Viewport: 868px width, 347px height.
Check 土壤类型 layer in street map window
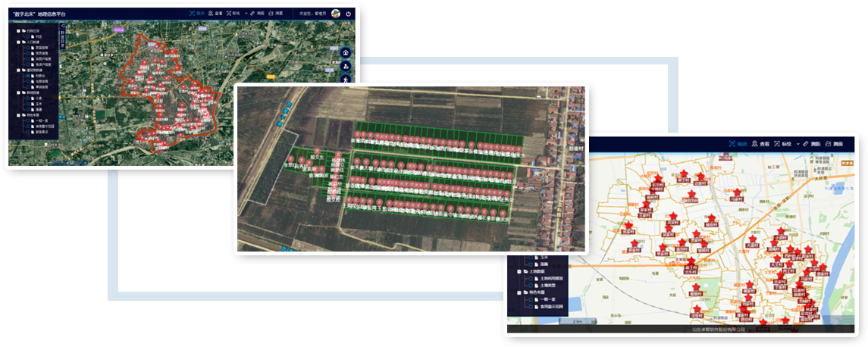pyautogui.click(x=530, y=286)
